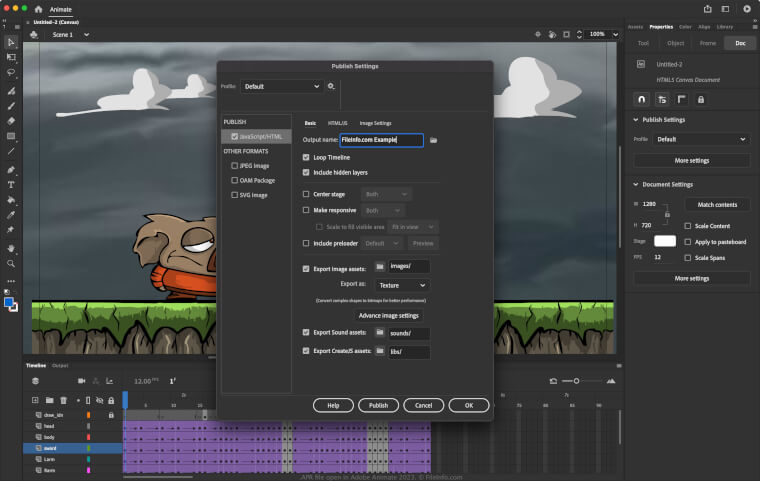The image size is (760, 481).
Task: Click profile options gear in Publish Settings
Action: (x=332, y=87)
